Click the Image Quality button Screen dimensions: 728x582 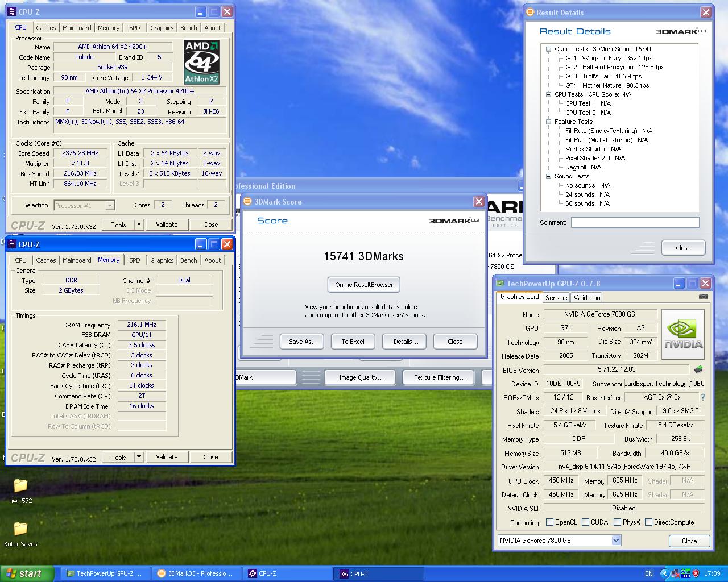(x=361, y=377)
